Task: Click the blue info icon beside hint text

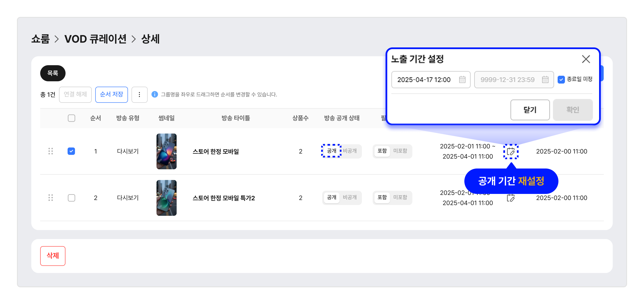Action: [x=155, y=94]
